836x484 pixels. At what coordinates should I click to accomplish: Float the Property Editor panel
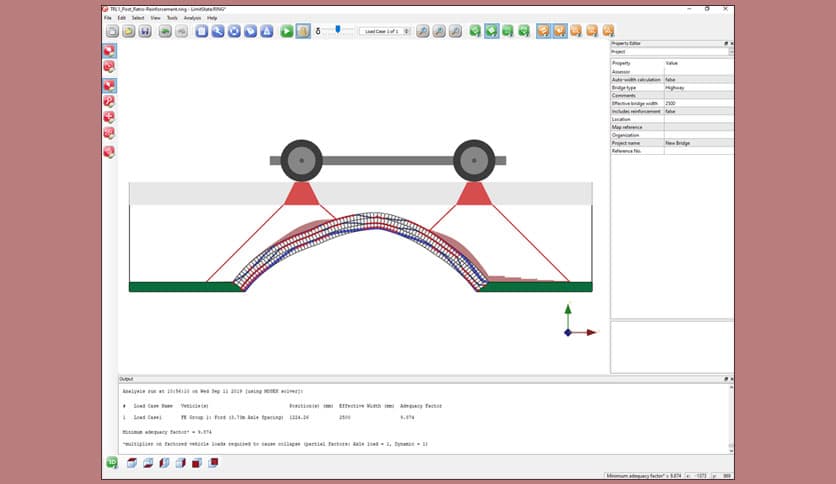click(x=726, y=43)
